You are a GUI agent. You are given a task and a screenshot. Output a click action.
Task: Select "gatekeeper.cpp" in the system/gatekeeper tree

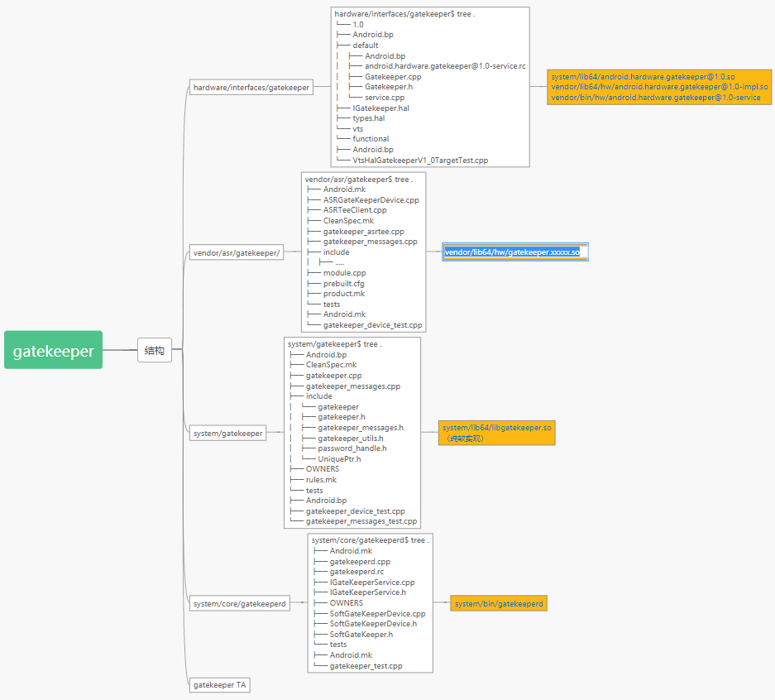pyautogui.click(x=335, y=375)
